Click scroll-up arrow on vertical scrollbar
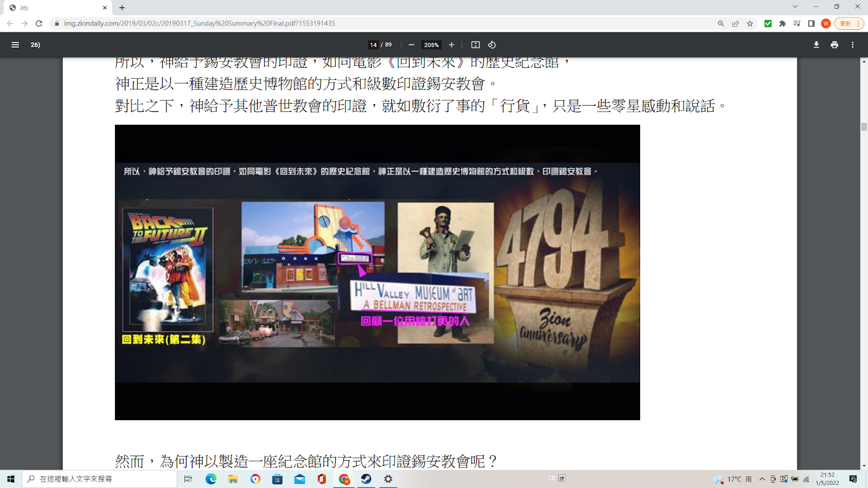Screen dimensions: 868x488 [864, 62]
